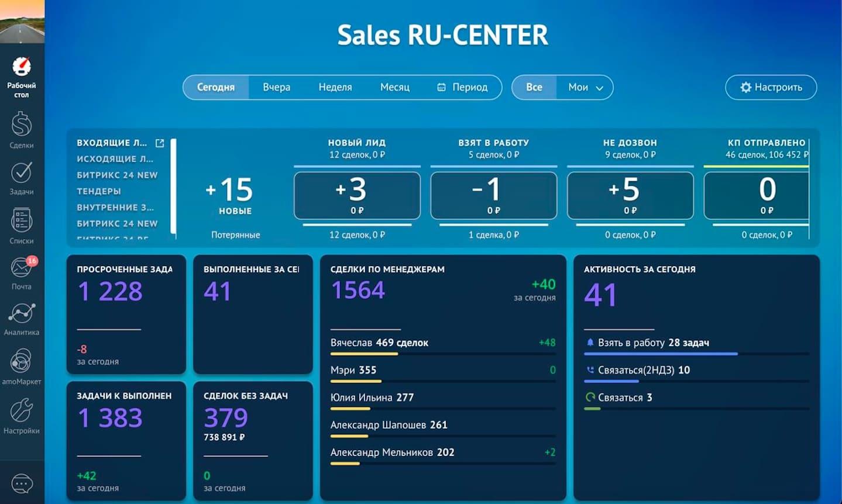The width and height of the screenshot is (842, 504).
Task: Click the blue Взять в работу progress bar
Action: pos(661,354)
